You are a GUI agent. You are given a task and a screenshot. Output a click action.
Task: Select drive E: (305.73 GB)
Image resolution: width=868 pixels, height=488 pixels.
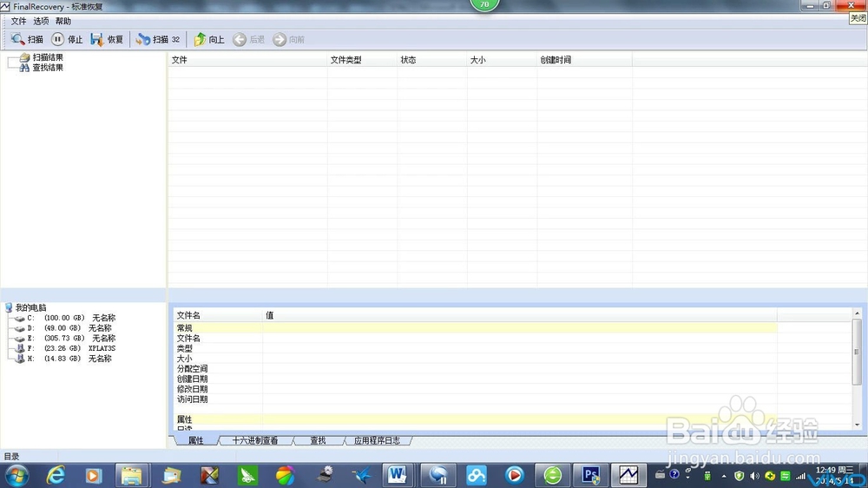pos(71,338)
